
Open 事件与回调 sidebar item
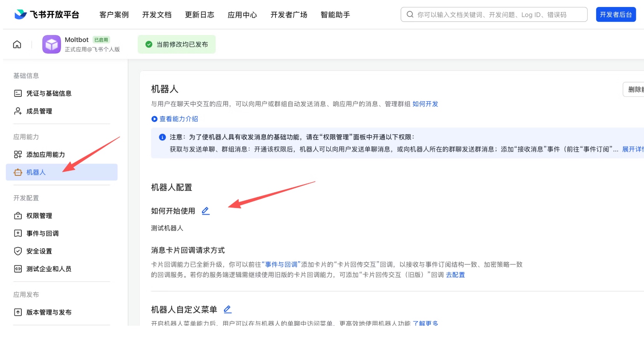[42, 233]
